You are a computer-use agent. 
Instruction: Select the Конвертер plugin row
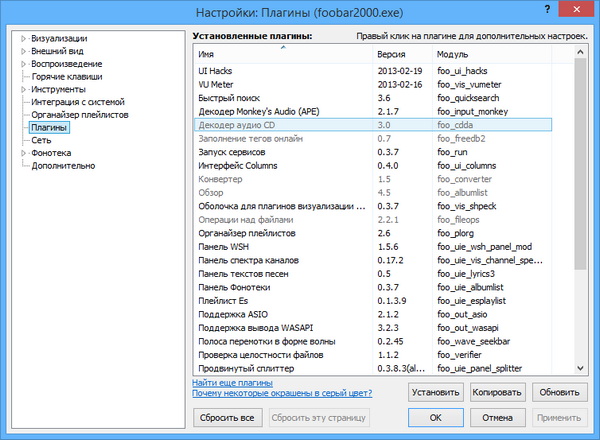click(373, 179)
